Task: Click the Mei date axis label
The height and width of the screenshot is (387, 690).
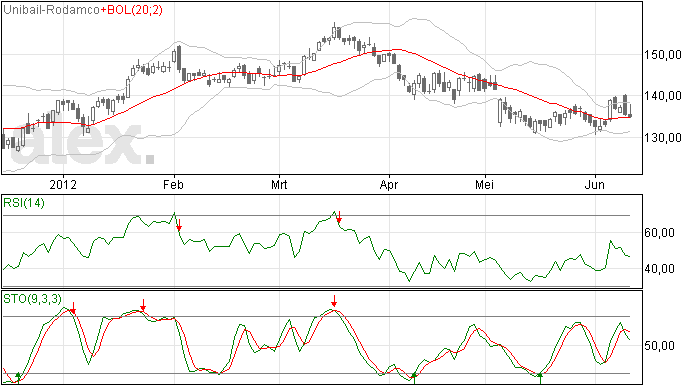Action: click(x=484, y=184)
